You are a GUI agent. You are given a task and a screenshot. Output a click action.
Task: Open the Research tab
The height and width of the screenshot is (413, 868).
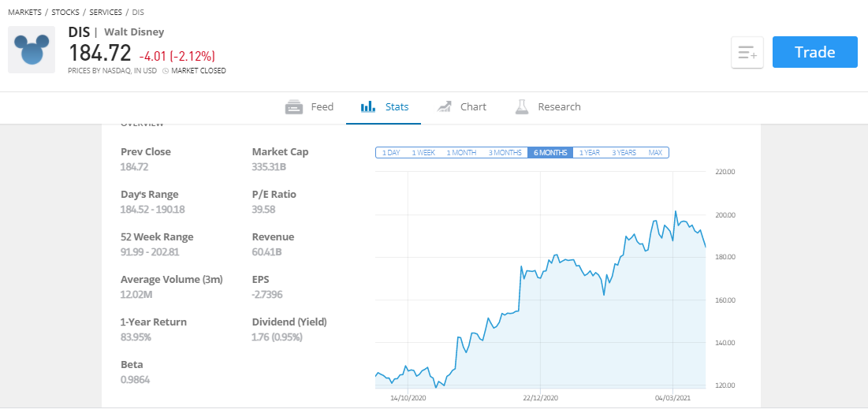pyautogui.click(x=547, y=107)
